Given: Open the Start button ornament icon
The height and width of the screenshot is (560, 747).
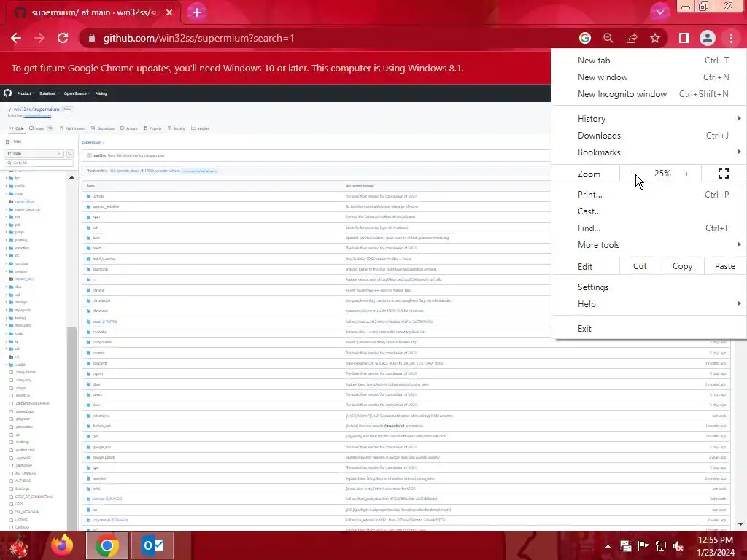Looking at the screenshot, I should [19, 545].
